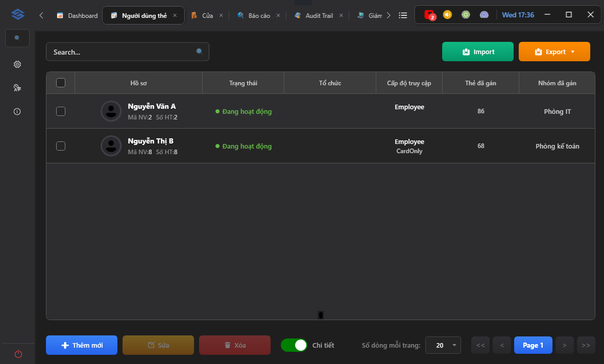Show next tabs with right chevron

(x=389, y=15)
